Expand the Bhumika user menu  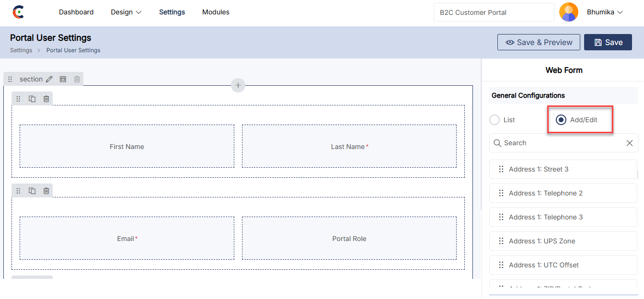tap(605, 12)
